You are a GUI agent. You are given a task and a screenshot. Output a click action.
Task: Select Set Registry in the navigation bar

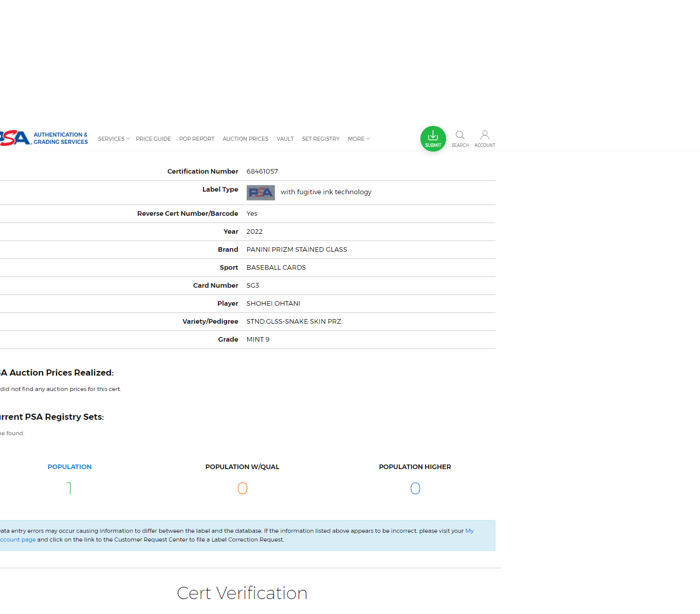(320, 139)
